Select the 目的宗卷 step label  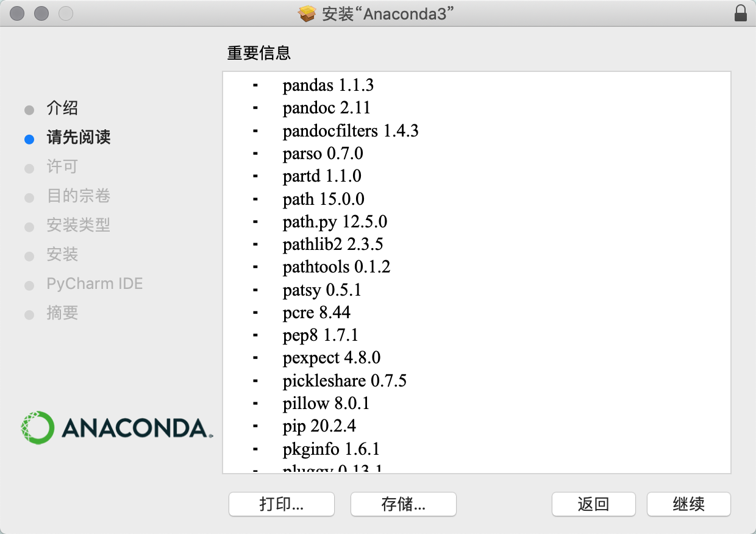[x=78, y=196]
